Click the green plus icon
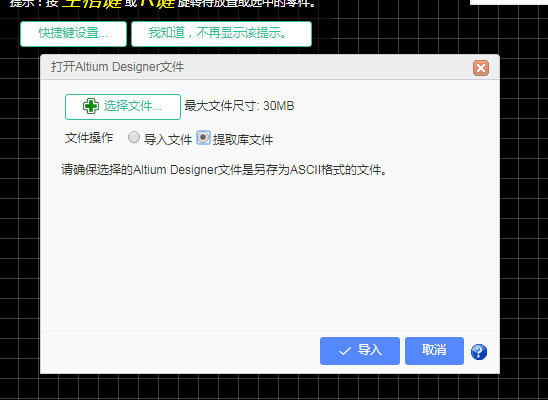 pos(91,106)
